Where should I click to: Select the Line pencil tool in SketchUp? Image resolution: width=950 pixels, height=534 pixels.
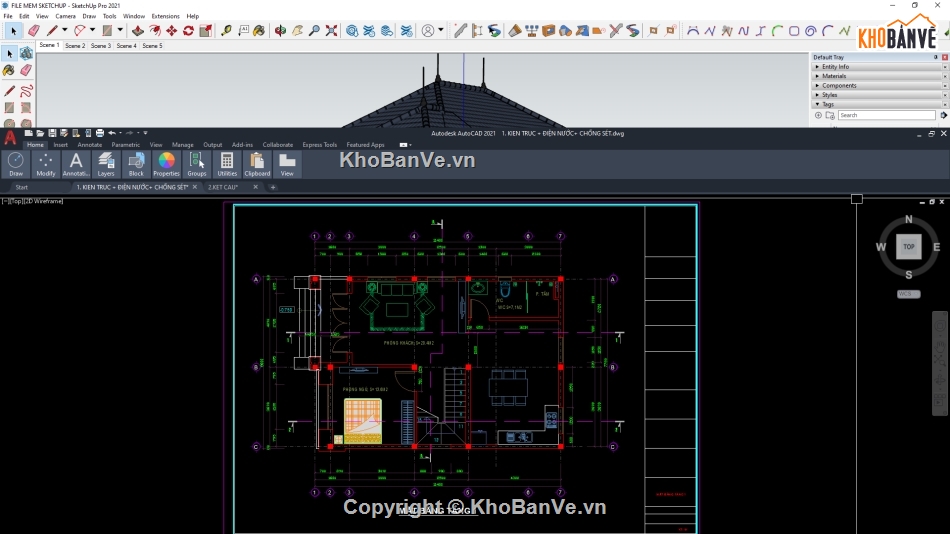52,30
